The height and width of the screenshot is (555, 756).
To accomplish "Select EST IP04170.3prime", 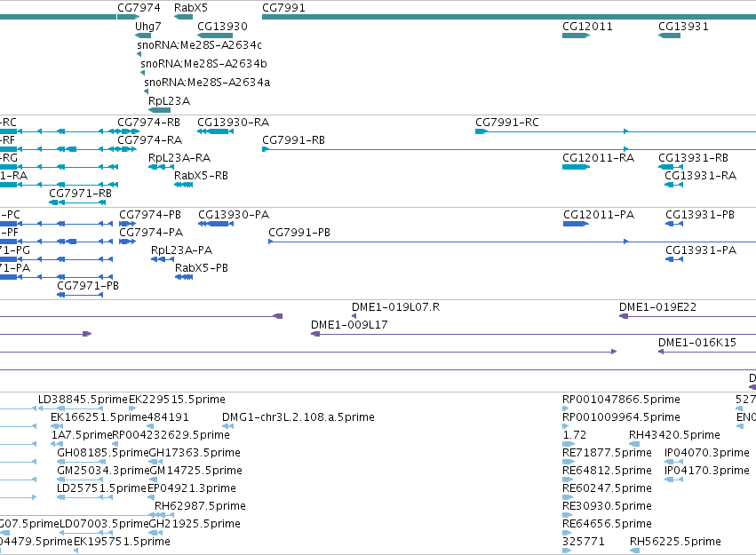I will pos(707,471).
